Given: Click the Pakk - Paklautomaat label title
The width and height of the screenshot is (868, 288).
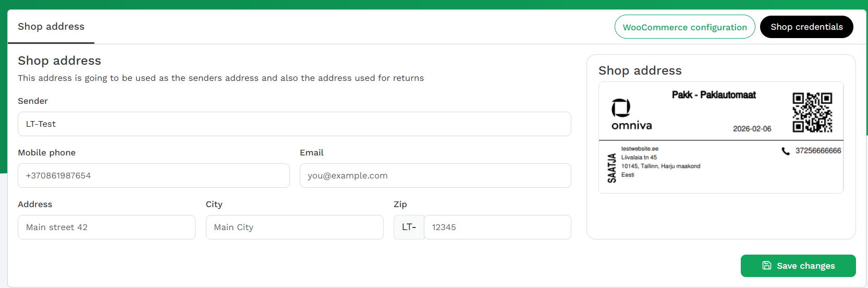Looking at the screenshot, I should (713, 95).
